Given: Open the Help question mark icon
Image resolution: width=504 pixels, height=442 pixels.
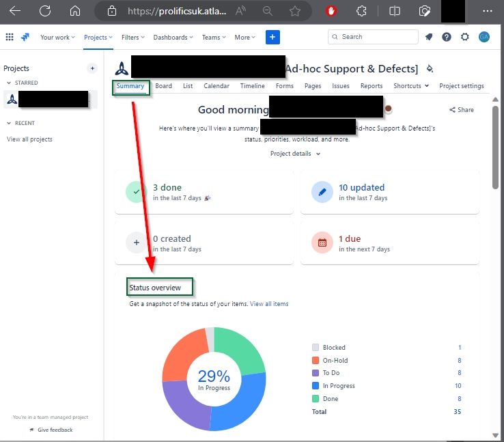Looking at the screenshot, I should (447, 37).
